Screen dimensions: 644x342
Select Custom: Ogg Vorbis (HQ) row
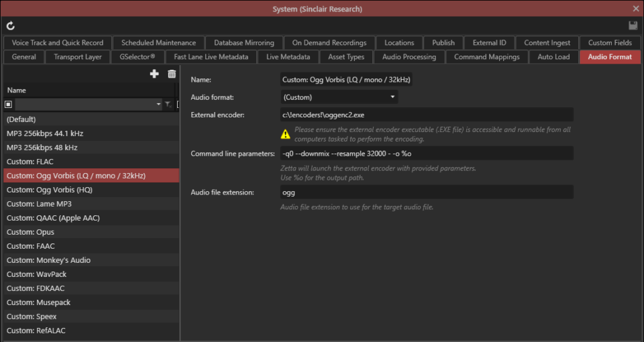click(x=91, y=190)
